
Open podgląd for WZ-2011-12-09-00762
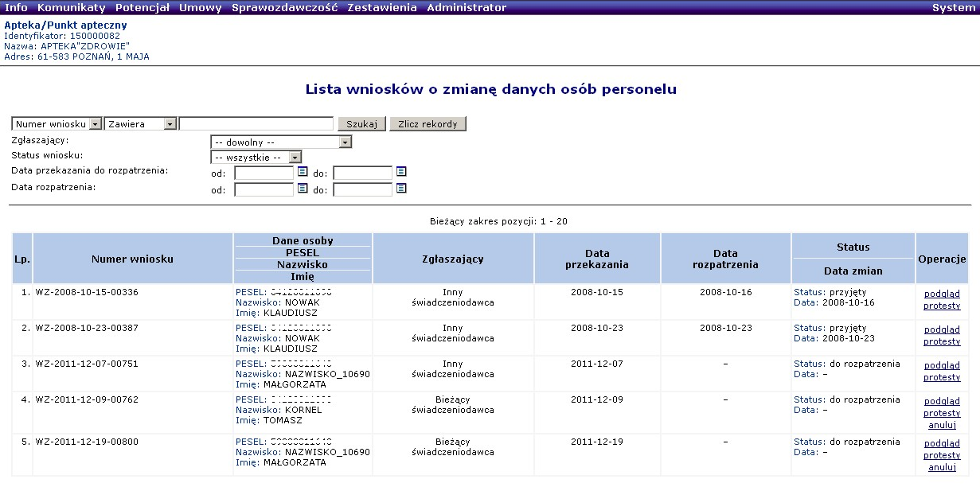tap(942, 401)
